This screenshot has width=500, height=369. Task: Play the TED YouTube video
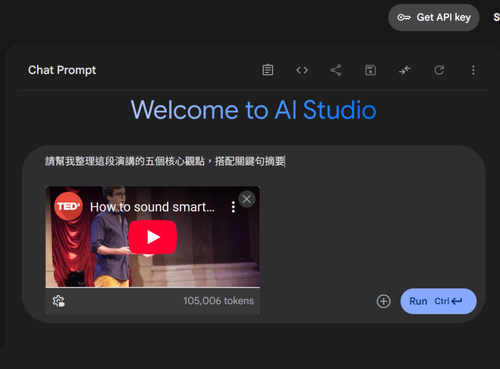click(153, 237)
